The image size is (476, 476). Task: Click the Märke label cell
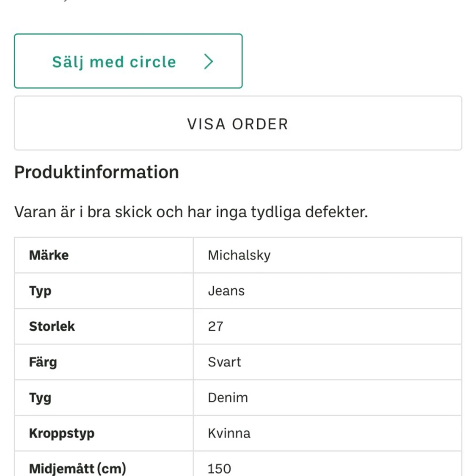tap(49, 255)
